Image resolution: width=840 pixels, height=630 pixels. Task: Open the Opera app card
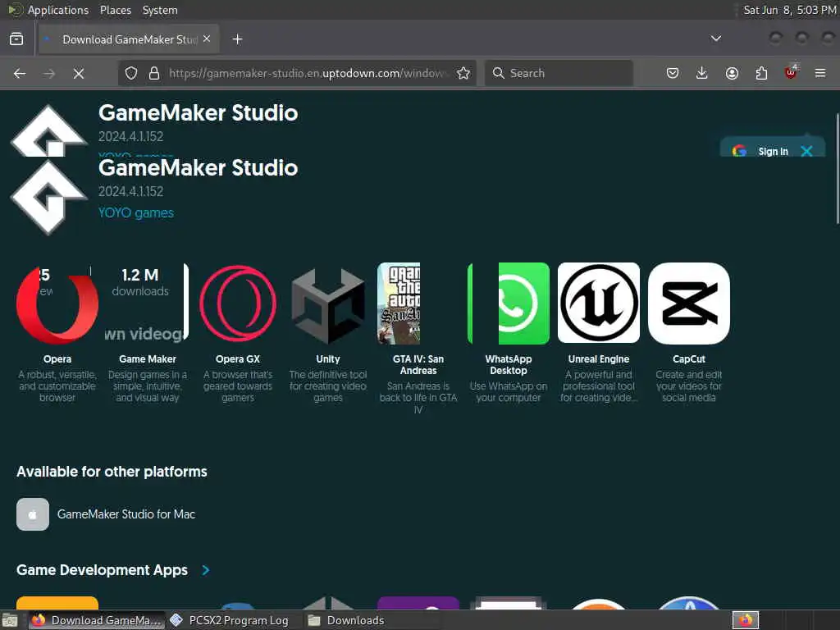tap(57, 333)
